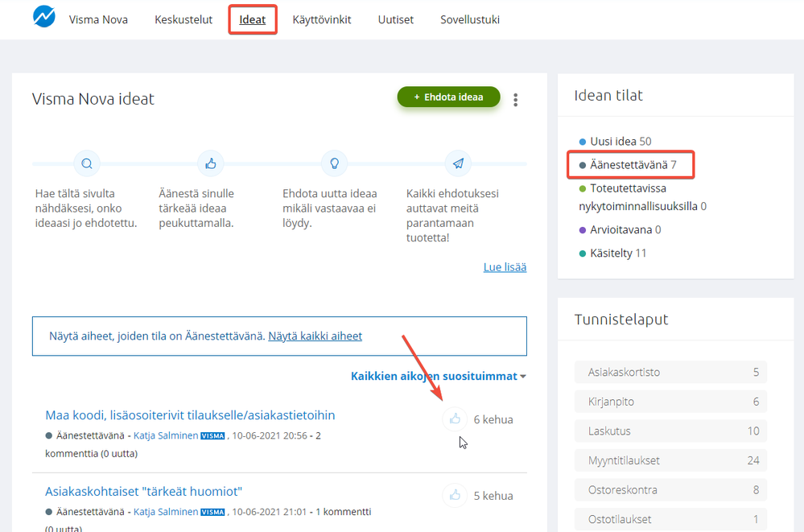
Task: Open the Käyttövinkit section
Action: (x=321, y=19)
